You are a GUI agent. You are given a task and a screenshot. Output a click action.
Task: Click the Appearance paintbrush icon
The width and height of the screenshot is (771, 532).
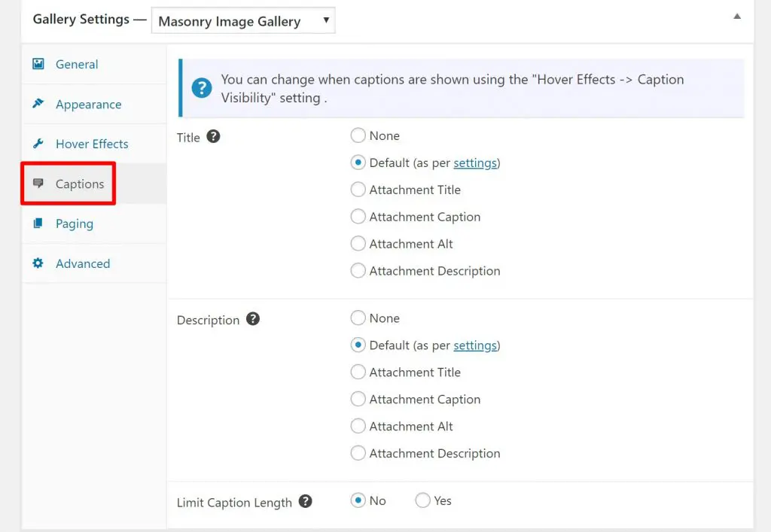(x=38, y=104)
